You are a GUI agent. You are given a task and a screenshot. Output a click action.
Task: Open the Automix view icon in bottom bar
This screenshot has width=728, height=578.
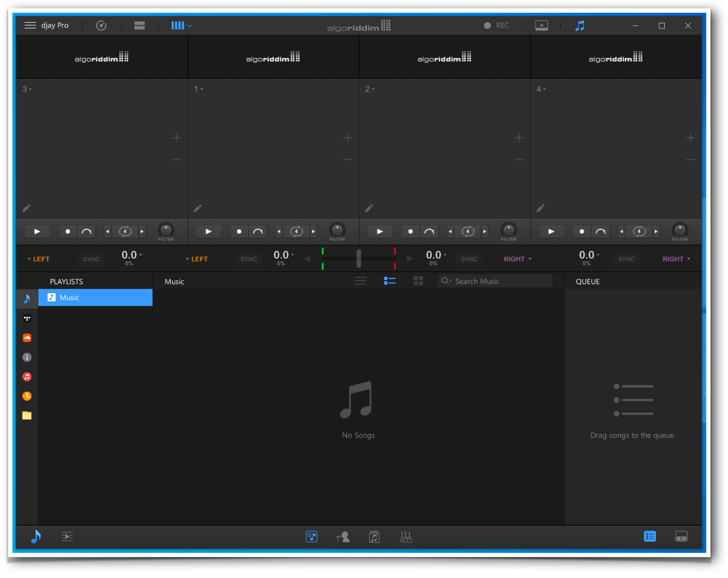[x=67, y=537]
